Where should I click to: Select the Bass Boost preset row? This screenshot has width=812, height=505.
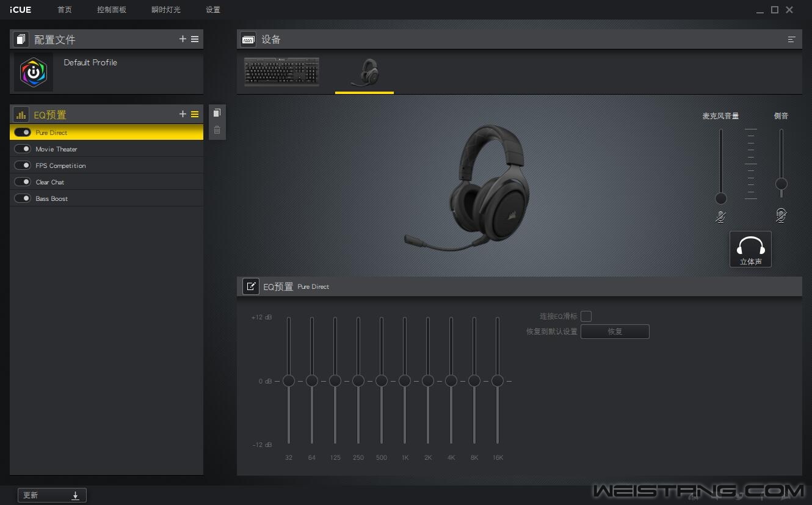point(106,198)
